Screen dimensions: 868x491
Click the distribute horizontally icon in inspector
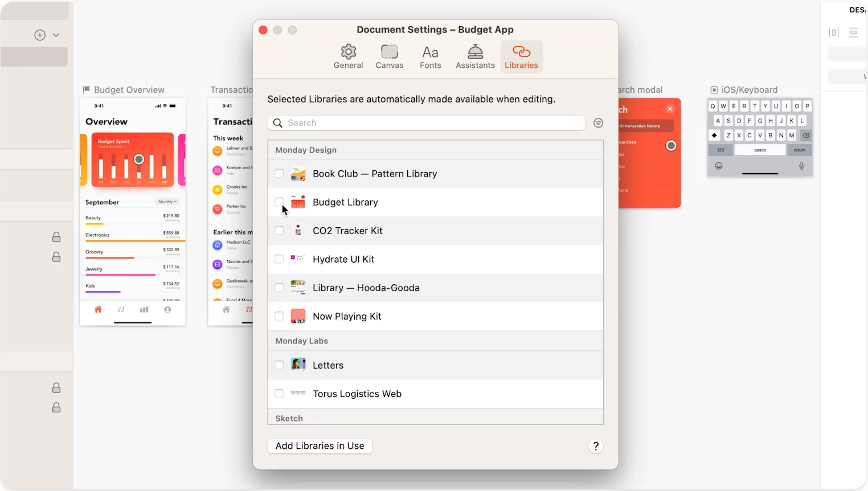(x=834, y=32)
